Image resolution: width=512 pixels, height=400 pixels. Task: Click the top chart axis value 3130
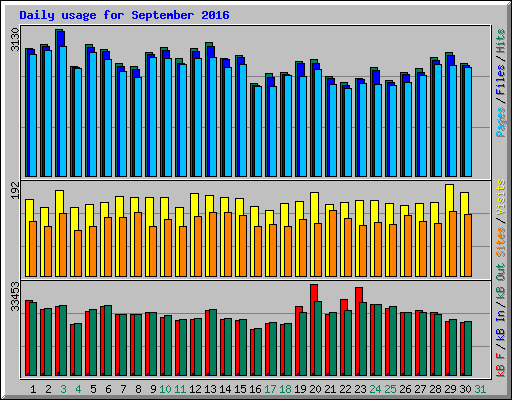tap(15, 40)
